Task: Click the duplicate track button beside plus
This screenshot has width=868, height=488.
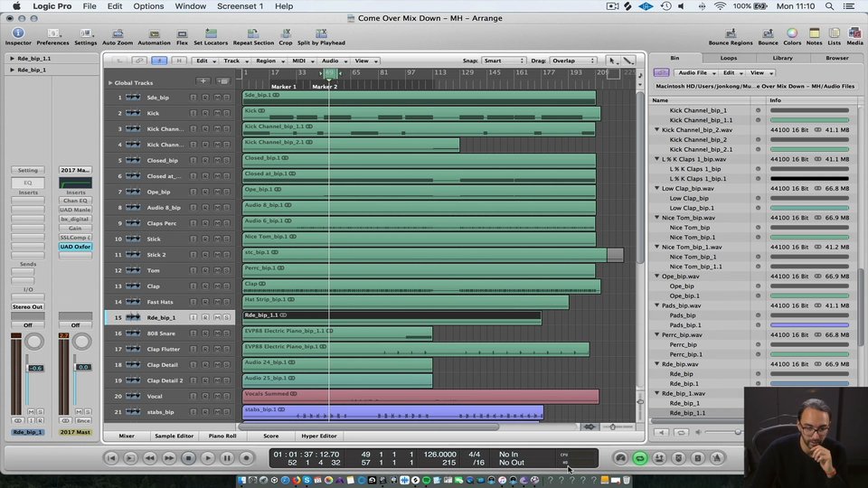Action: coord(223,81)
